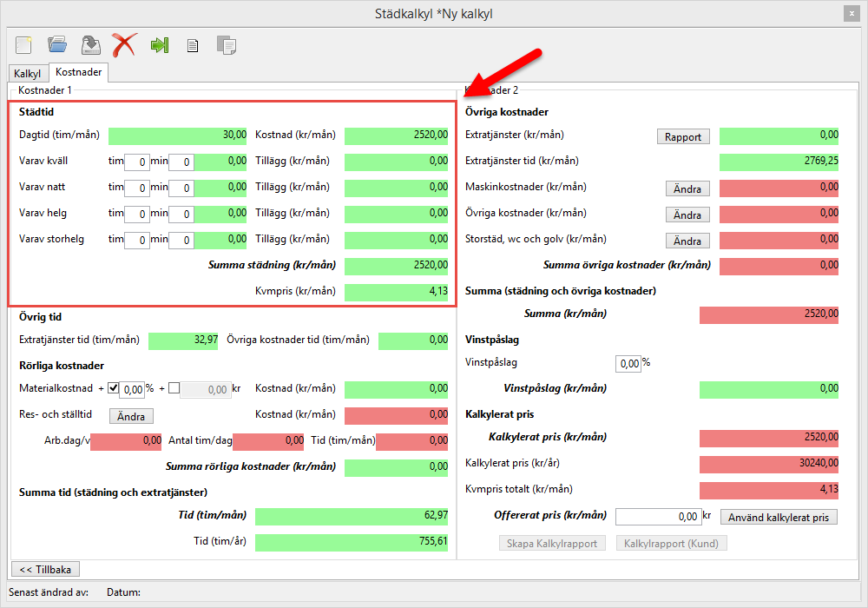Click the Offererat pris input field
Viewport: 868px width, 608px height.
pos(658,517)
